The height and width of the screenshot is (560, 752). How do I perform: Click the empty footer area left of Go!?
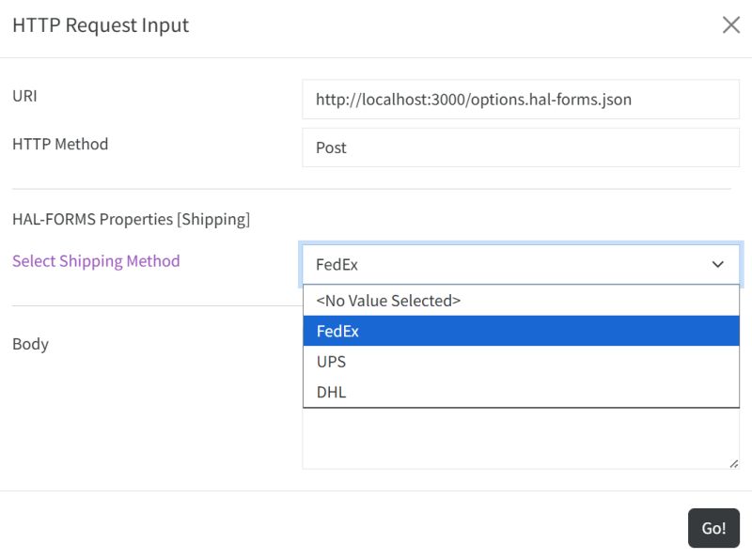(x=338, y=527)
